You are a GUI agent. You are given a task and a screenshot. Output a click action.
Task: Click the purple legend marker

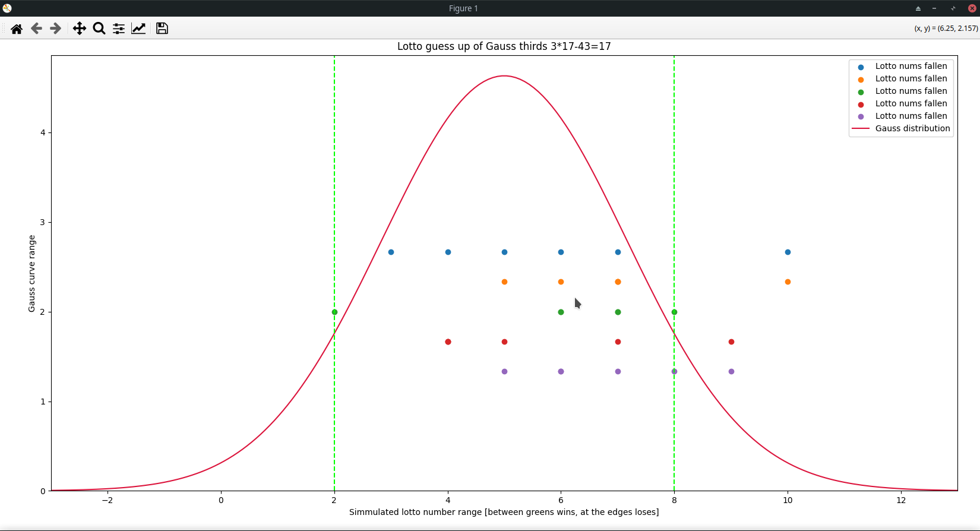[861, 117]
